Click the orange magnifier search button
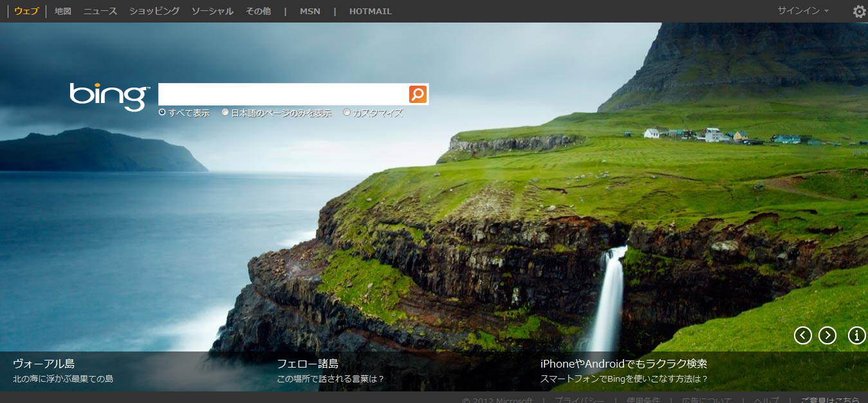 pos(418,94)
